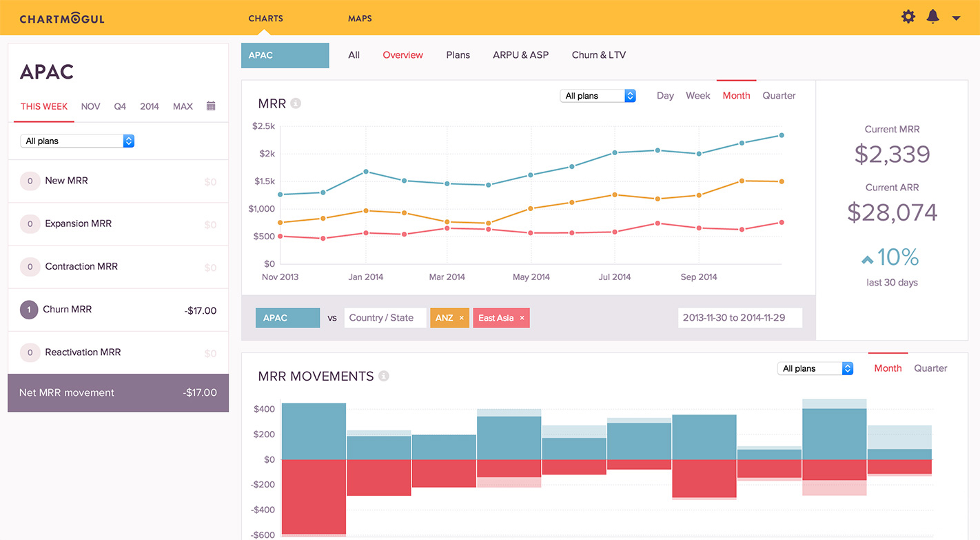
Task: Open MRR chart All plans dropdown
Action: tap(598, 96)
